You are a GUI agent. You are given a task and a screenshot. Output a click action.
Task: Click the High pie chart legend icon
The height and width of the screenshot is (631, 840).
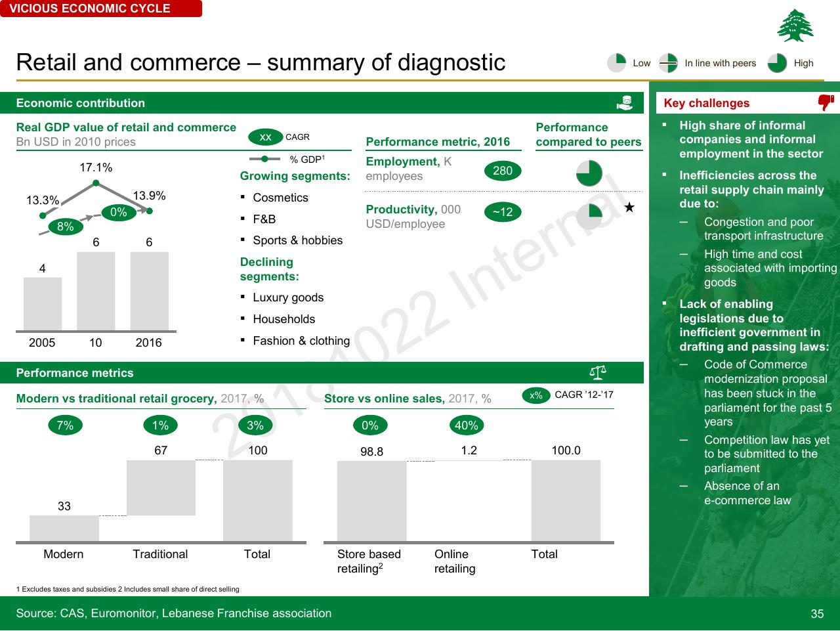(x=778, y=63)
